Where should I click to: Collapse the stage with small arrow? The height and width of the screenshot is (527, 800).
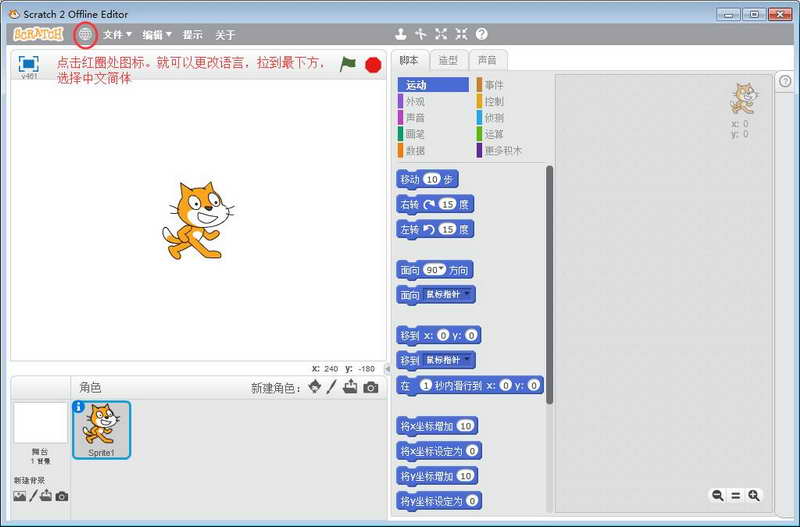click(388, 368)
